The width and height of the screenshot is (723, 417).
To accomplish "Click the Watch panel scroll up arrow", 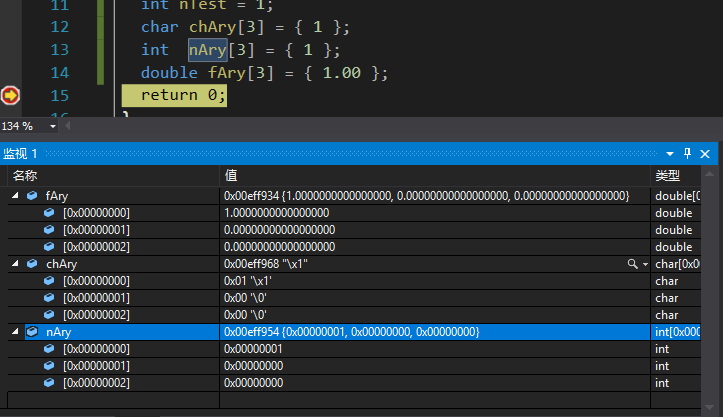I will (710, 174).
